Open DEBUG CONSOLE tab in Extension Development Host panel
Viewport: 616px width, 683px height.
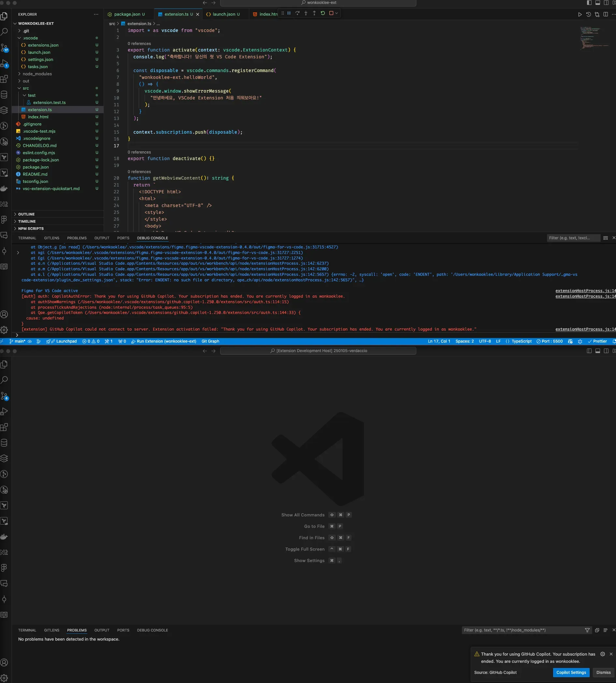(152, 630)
